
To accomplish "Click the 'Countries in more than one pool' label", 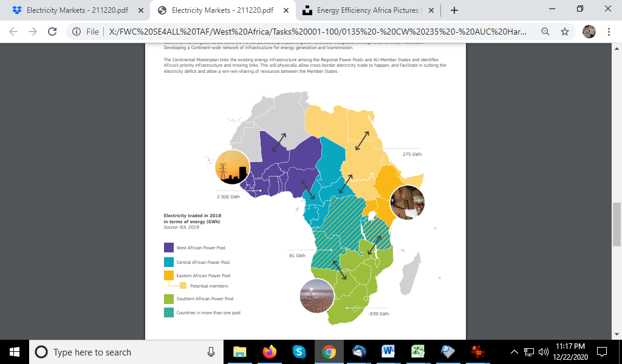I will (209, 312).
